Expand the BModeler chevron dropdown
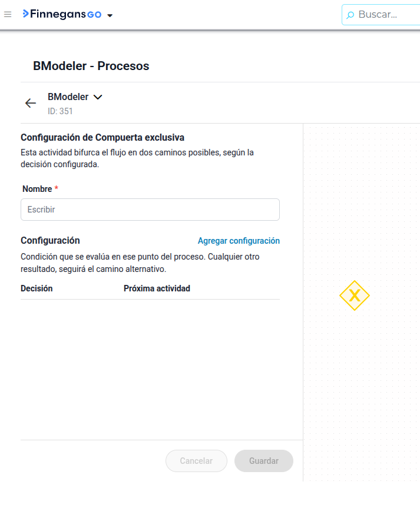The image size is (420, 508). pos(98,97)
